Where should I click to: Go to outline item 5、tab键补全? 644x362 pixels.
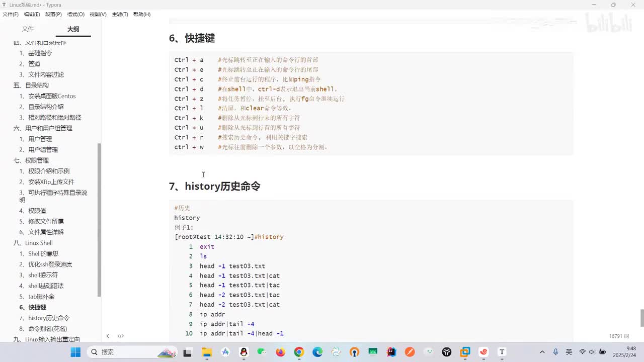click(x=37, y=297)
